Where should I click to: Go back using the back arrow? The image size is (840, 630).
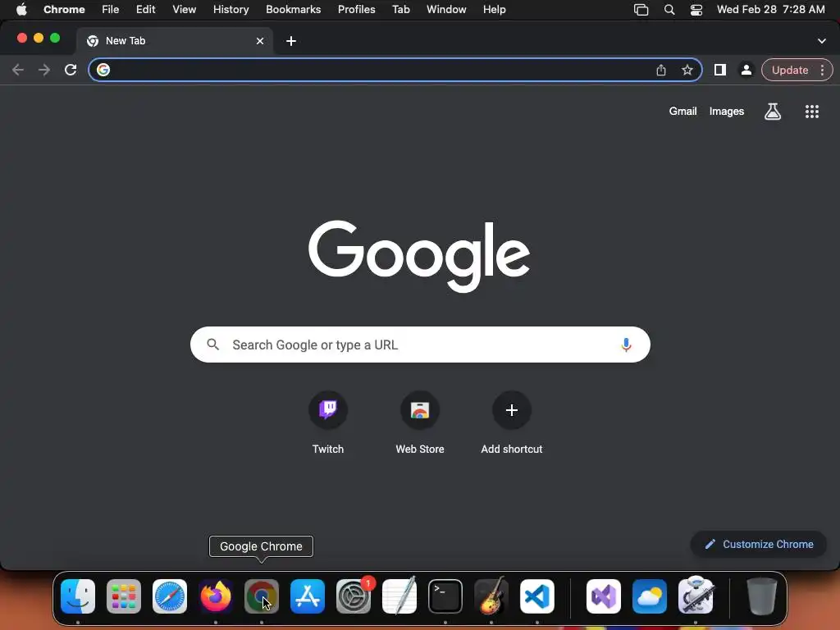[18, 70]
